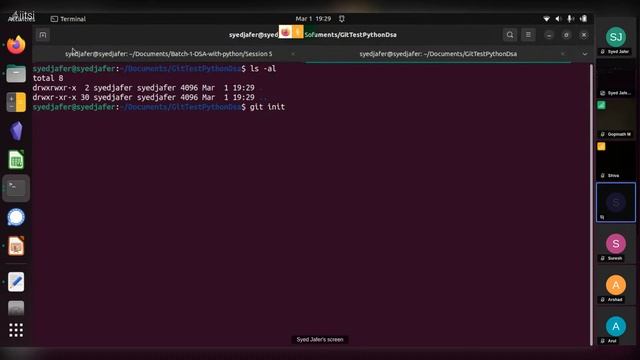Select Syed Jafer SJ avatar tile

(x=616, y=38)
